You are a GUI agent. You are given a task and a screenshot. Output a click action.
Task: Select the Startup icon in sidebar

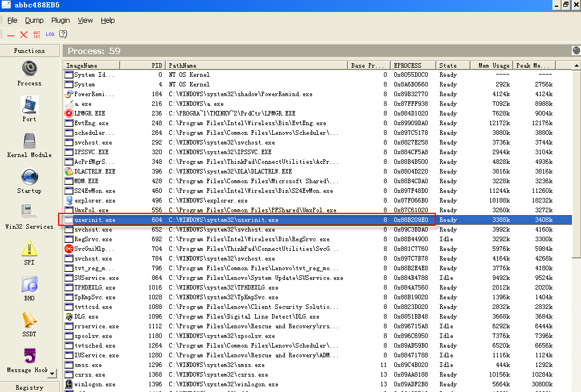pyautogui.click(x=29, y=178)
